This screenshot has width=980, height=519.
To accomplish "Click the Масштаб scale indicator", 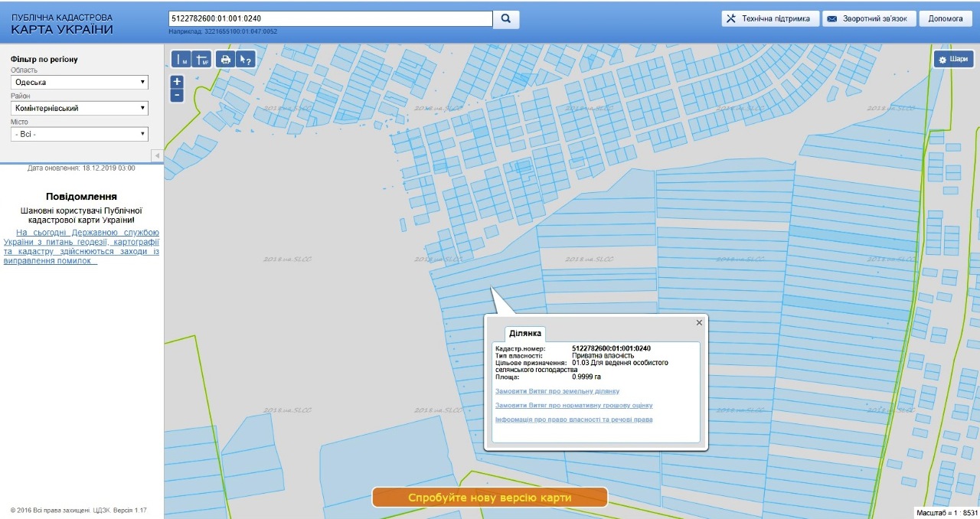I will tap(946, 513).
